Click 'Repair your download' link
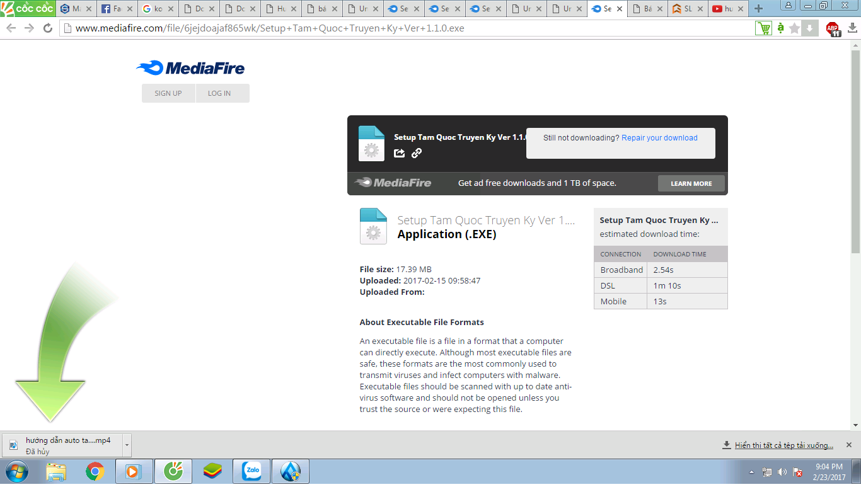 [659, 138]
